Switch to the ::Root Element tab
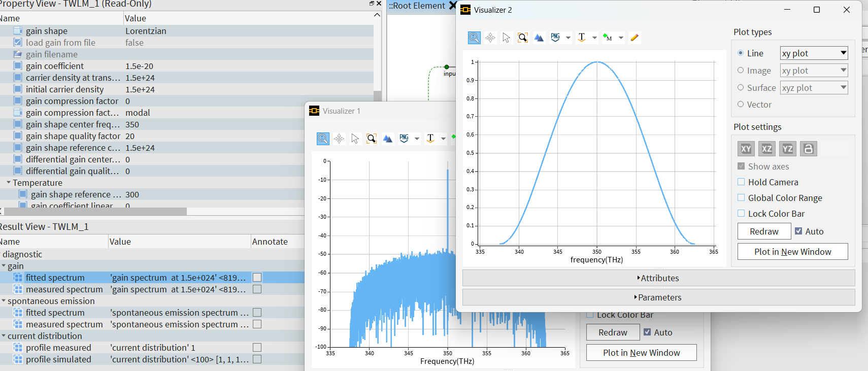The image size is (868, 371). tap(417, 6)
